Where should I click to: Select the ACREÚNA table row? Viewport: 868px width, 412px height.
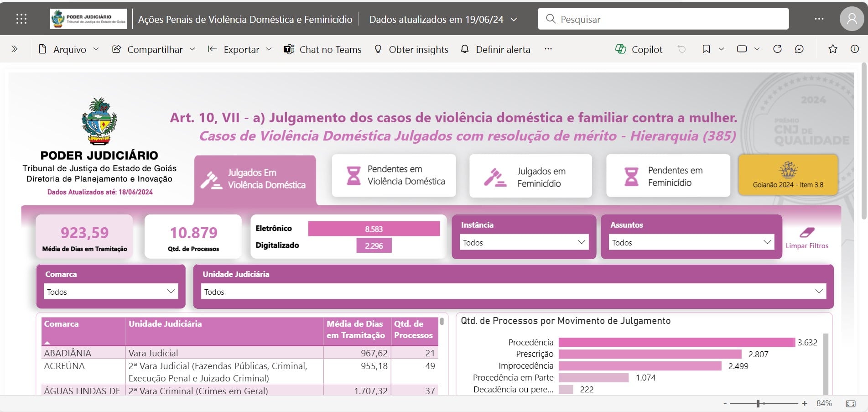click(x=240, y=372)
